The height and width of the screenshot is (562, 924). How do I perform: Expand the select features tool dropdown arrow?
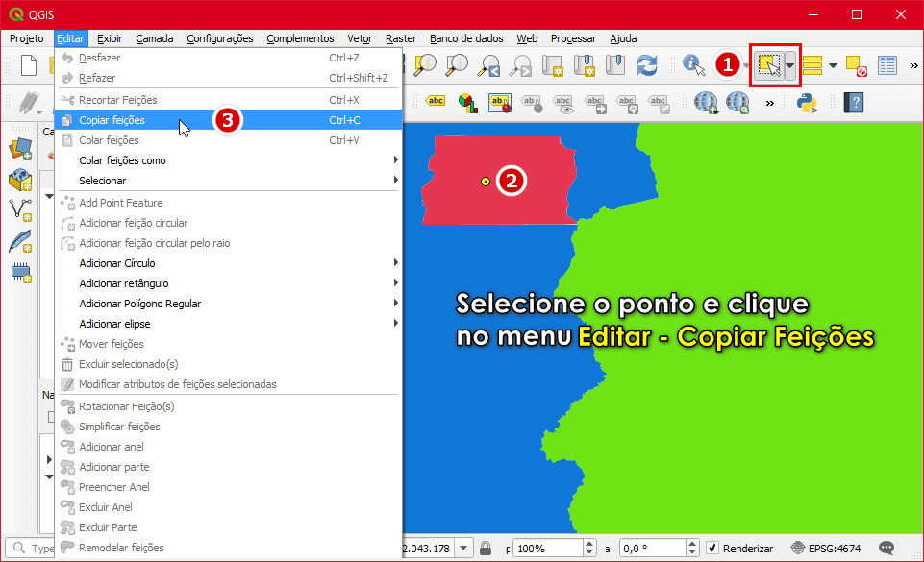[x=790, y=65]
